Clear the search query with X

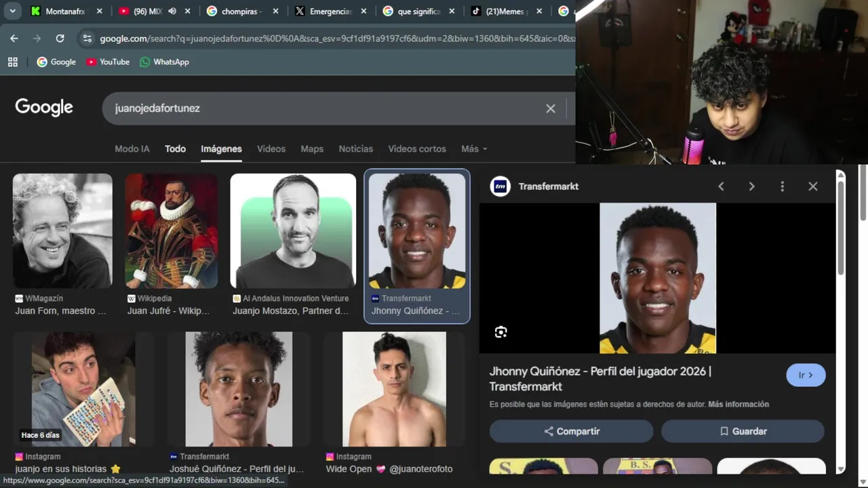point(551,108)
